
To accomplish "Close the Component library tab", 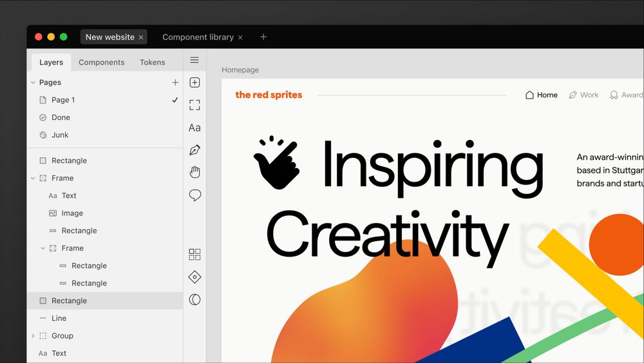I will pos(240,37).
